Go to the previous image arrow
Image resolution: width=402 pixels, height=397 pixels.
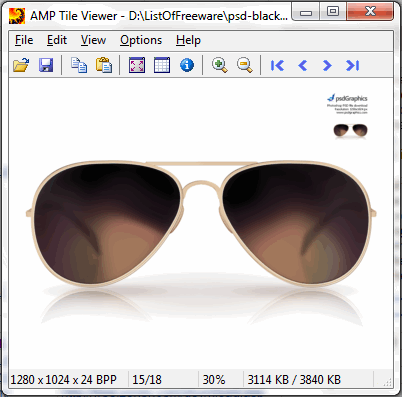pos(302,65)
